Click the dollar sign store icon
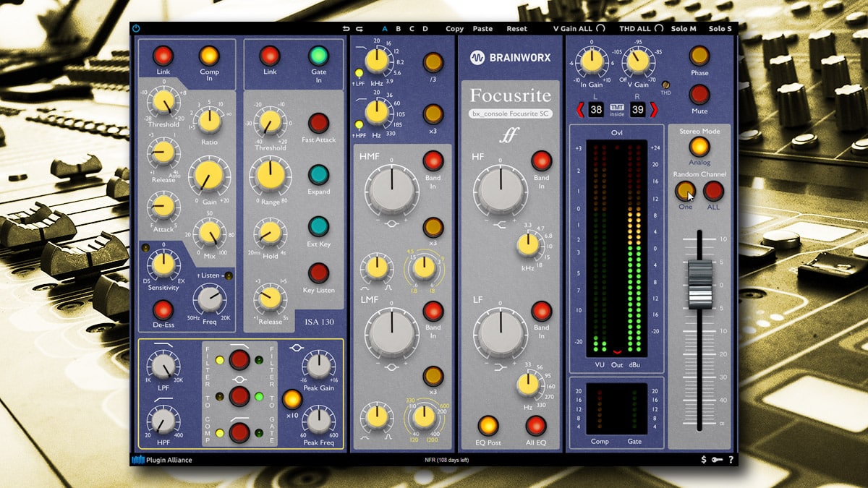This screenshot has width=868, height=488. point(704,460)
